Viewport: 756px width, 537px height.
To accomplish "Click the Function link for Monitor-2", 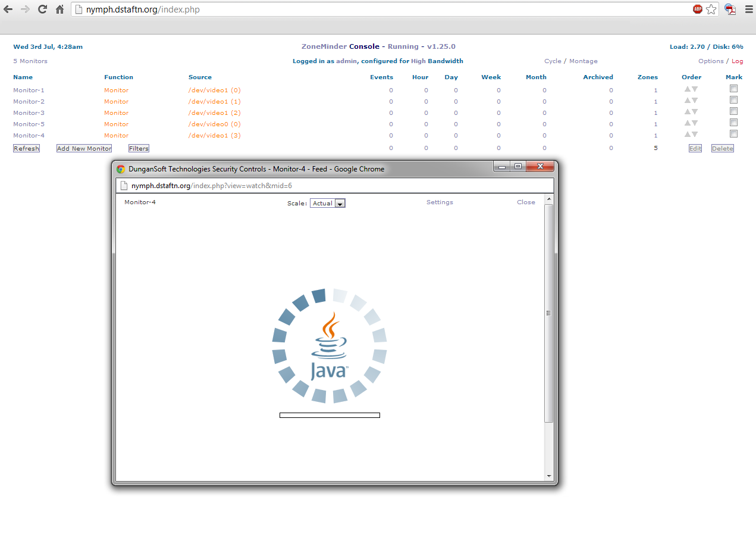I will click(x=117, y=102).
